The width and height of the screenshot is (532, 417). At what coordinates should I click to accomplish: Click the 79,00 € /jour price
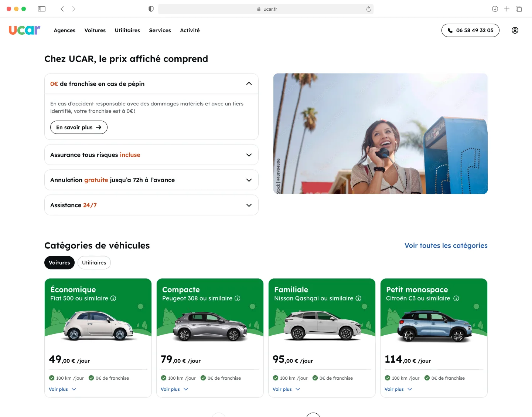(181, 359)
